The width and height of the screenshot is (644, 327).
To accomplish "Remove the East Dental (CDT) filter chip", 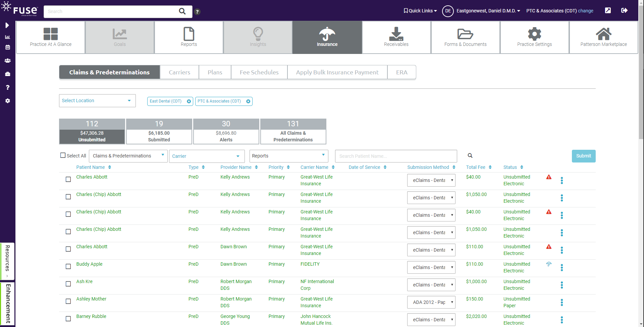I will tap(189, 101).
